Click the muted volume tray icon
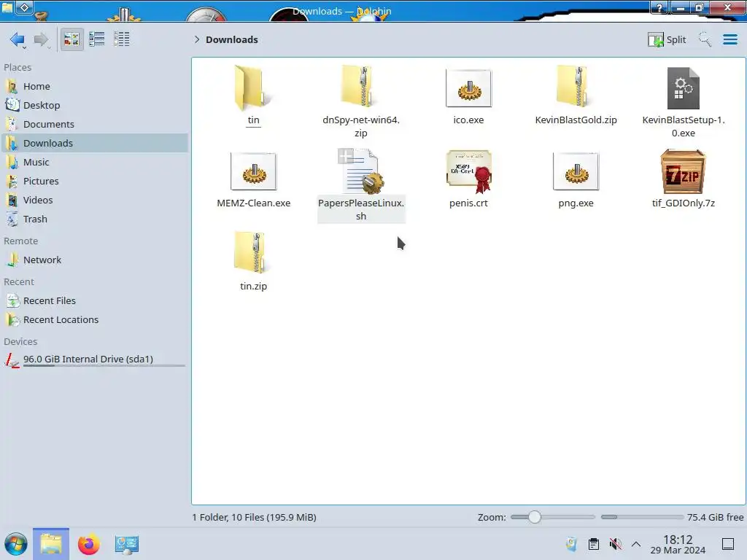 pyautogui.click(x=615, y=544)
